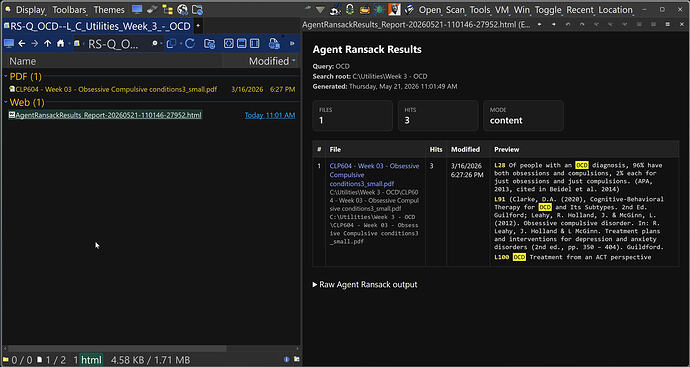Click the vertical columns layout icon

coord(255,44)
